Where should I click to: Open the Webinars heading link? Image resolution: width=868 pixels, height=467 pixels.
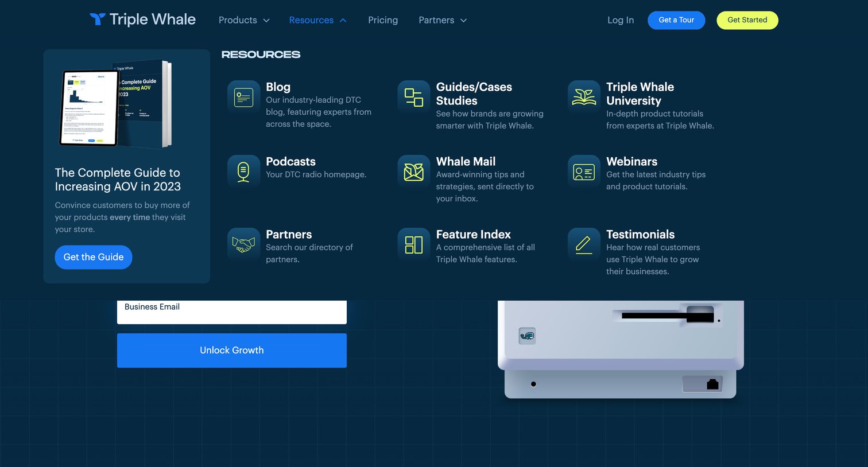click(x=631, y=161)
